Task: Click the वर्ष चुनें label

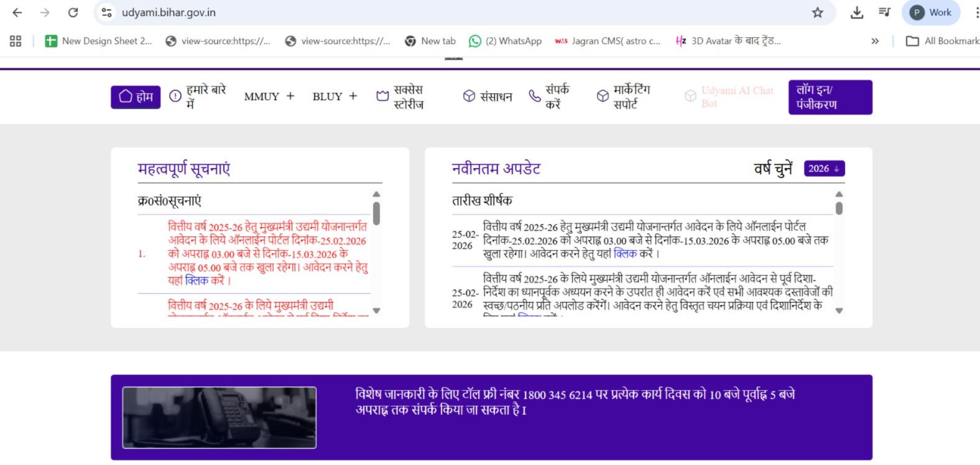Action: (x=773, y=169)
